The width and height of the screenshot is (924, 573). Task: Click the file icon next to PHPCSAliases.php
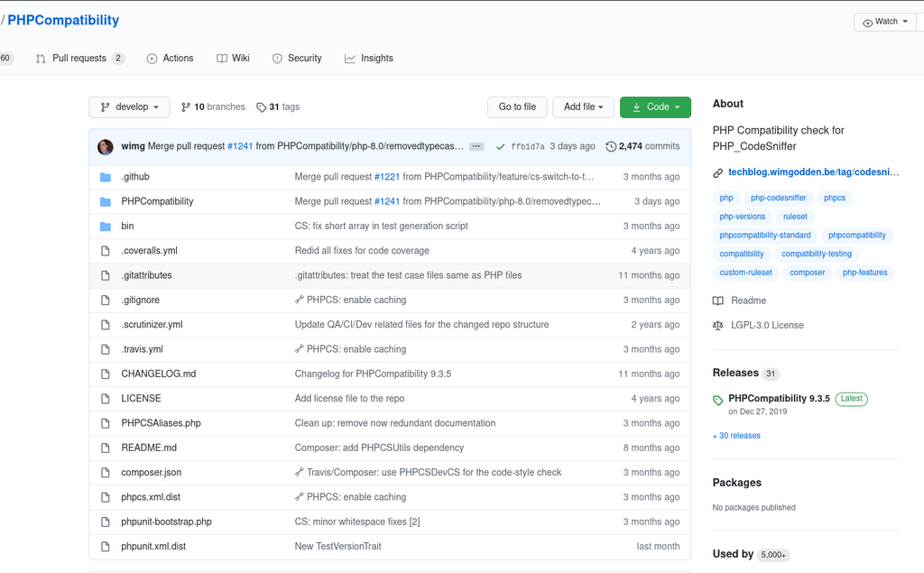point(106,423)
